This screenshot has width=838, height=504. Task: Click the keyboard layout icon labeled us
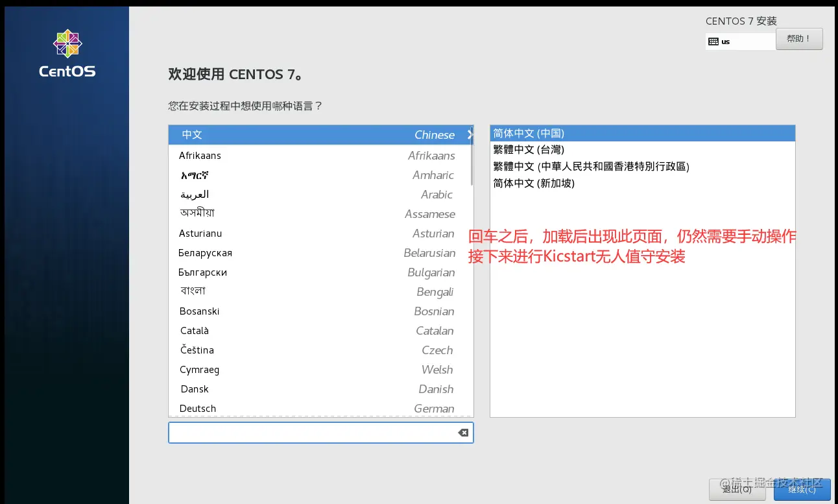[713, 42]
